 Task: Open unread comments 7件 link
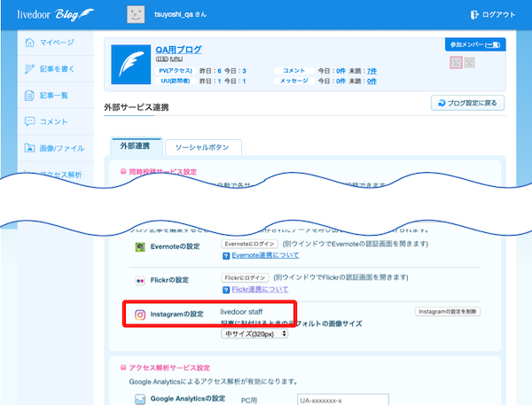(372, 71)
